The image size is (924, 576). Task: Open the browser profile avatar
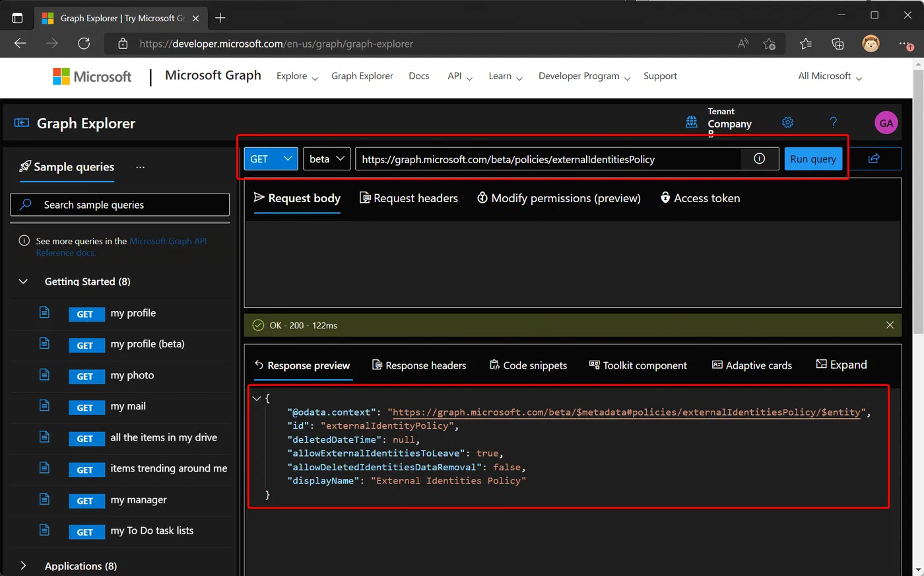[871, 44]
